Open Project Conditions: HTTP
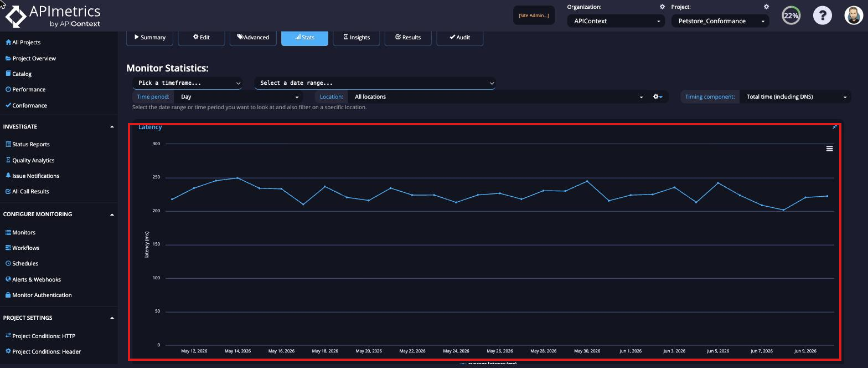Image resolution: width=868 pixels, height=368 pixels. pyautogui.click(x=40, y=336)
